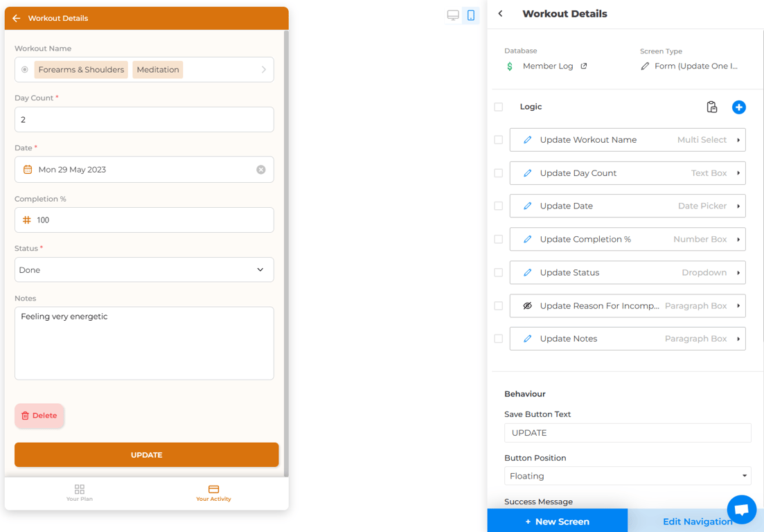This screenshot has height=532, width=764.
Task: Click the back arrow in orange header
Action: [x=17, y=18]
